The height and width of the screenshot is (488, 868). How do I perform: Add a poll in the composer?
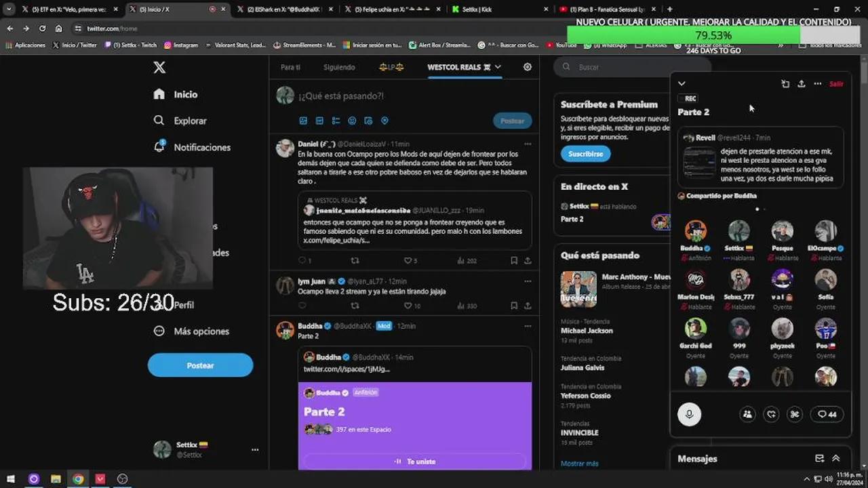tap(336, 121)
